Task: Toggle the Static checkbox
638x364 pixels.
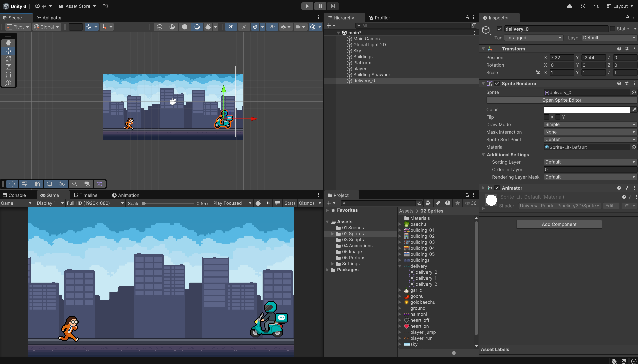Action: pyautogui.click(x=613, y=29)
